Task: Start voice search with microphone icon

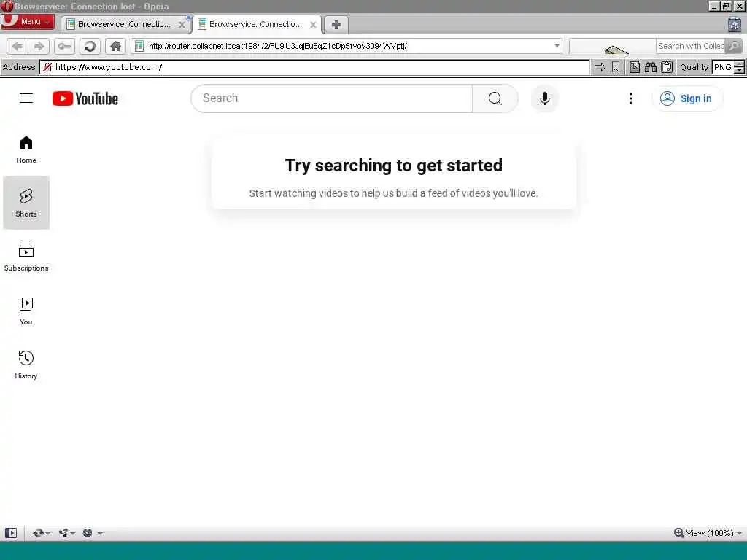Action: pyautogui.click(x=544, y=98)
